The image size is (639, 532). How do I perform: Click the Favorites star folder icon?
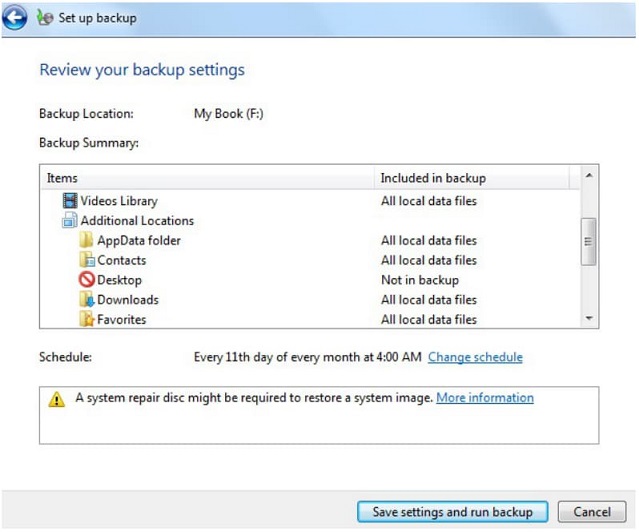coord(87,319)
